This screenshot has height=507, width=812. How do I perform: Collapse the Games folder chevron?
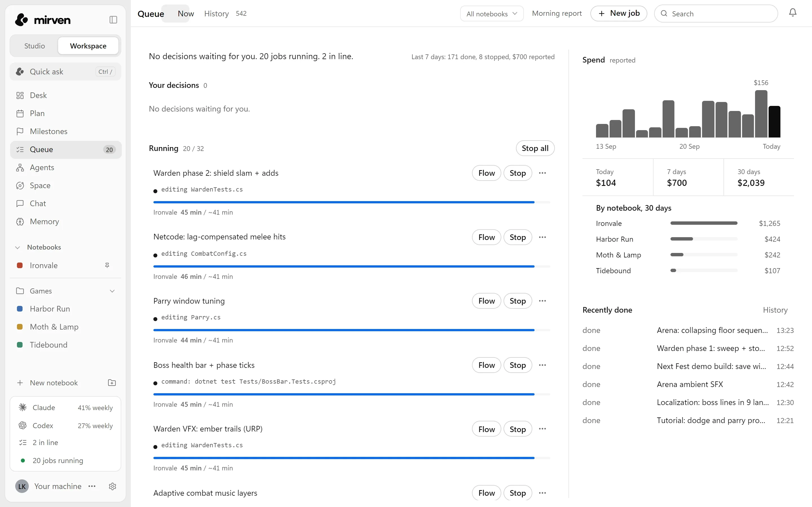tap(112, 291)
